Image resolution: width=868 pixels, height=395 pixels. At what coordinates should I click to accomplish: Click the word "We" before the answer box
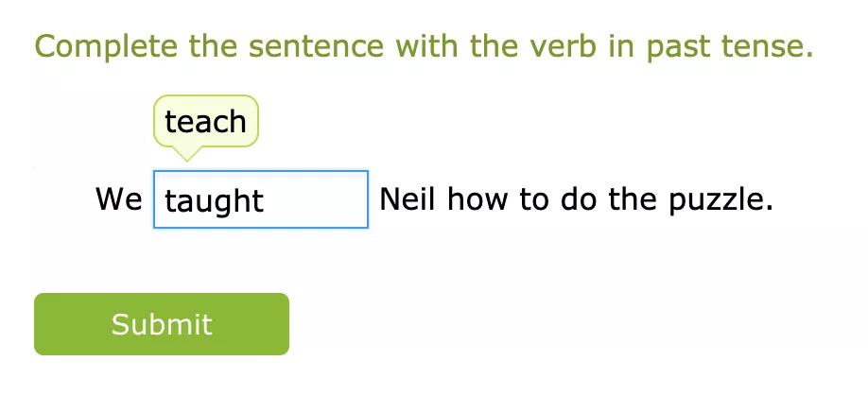pyautogui.click(x=118, y=199)
